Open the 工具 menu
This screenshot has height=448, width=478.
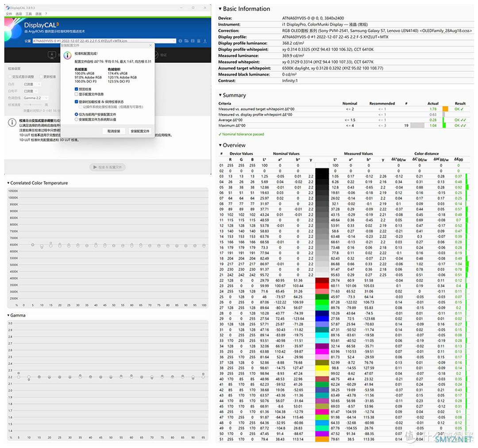tap(29, 14)
